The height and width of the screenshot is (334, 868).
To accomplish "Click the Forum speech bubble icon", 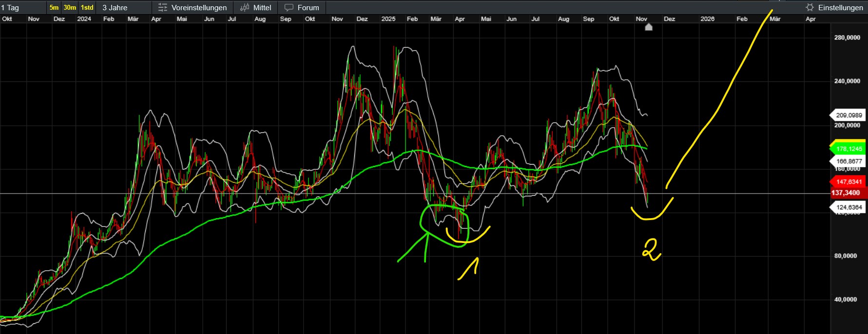I will pyautogui.click(x=289, y=7).
